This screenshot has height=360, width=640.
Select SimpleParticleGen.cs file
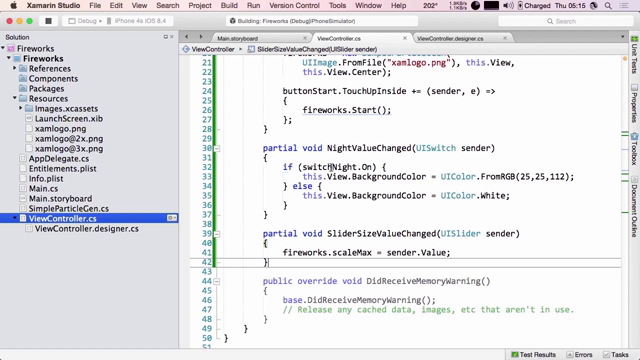tap(69, 209)
